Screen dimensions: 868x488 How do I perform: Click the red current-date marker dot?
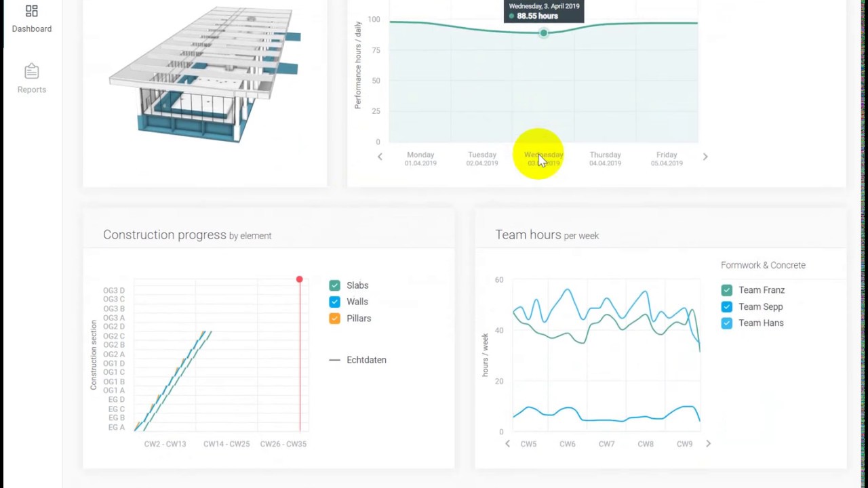tap(299, 279)
